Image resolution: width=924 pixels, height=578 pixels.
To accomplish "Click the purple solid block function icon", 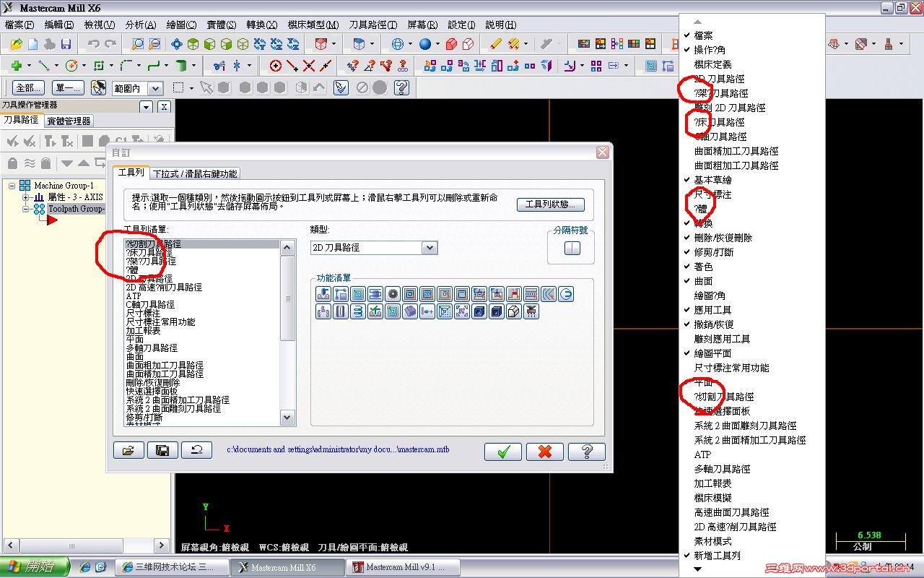I will [x=410, y=311].
